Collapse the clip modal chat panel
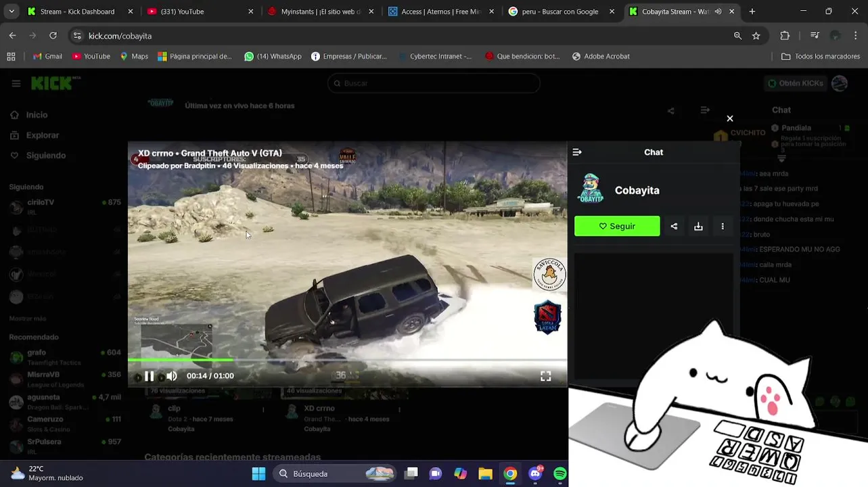Viewport: 868px width, 487px height. (x=577, y=152)
